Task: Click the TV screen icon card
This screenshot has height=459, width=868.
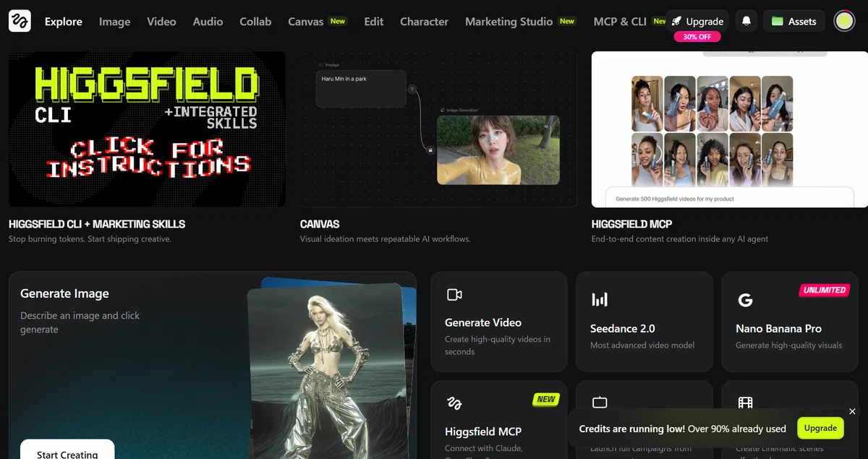Action: pos(600,403)
